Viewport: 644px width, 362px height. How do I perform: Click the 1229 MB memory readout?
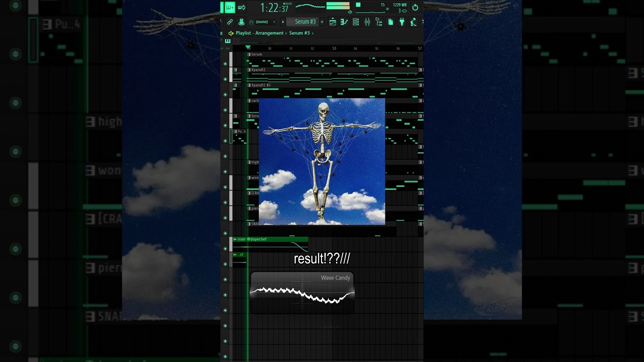pyautogui.click(x=400, y=5)
